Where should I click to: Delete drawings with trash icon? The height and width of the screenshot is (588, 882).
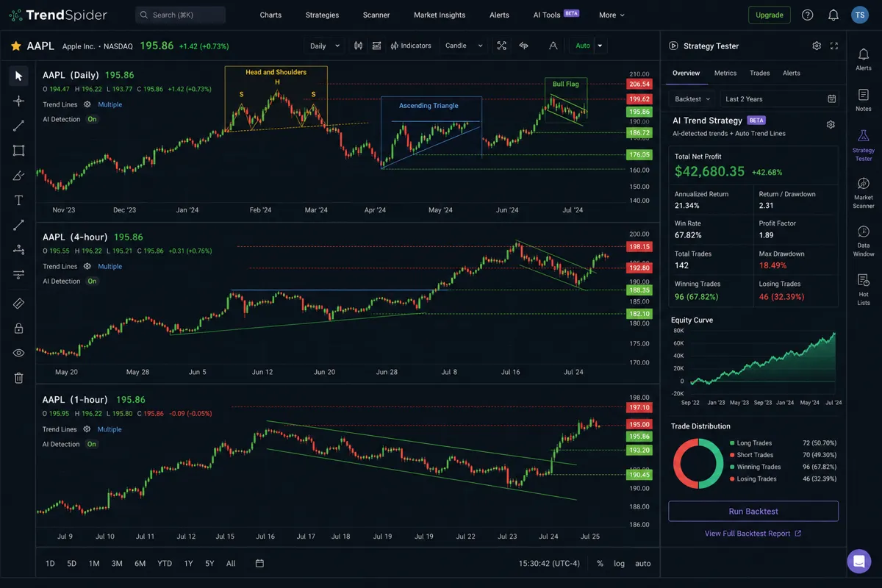point(18,378)
